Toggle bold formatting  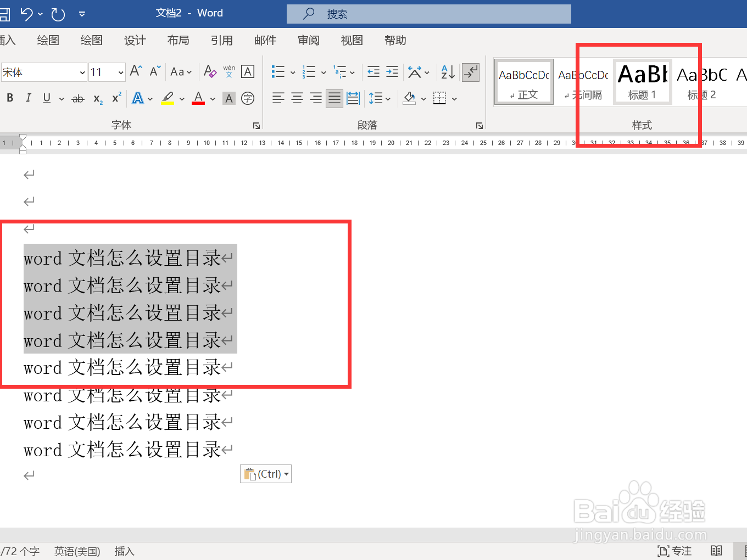click(x=10, y=98)
